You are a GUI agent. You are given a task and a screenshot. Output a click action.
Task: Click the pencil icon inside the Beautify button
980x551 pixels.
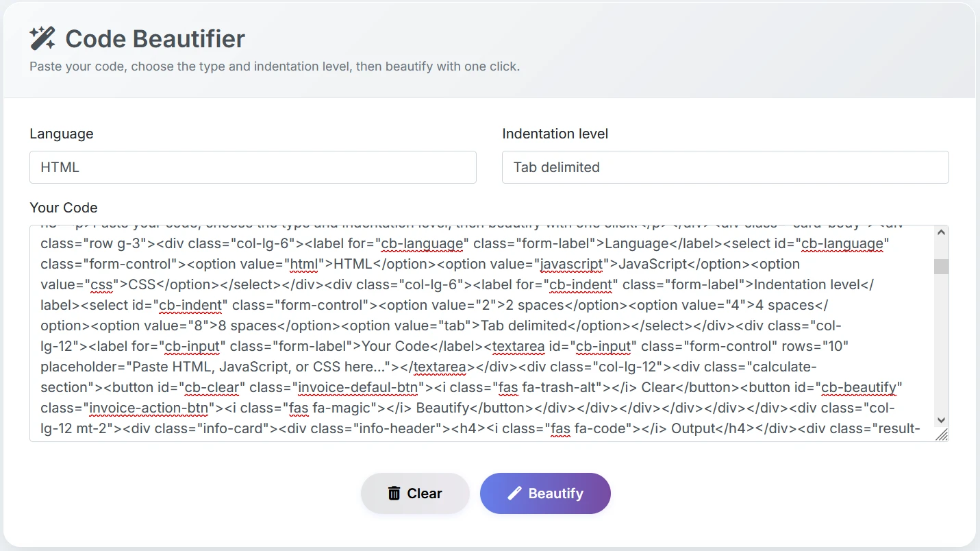(514, 493)
